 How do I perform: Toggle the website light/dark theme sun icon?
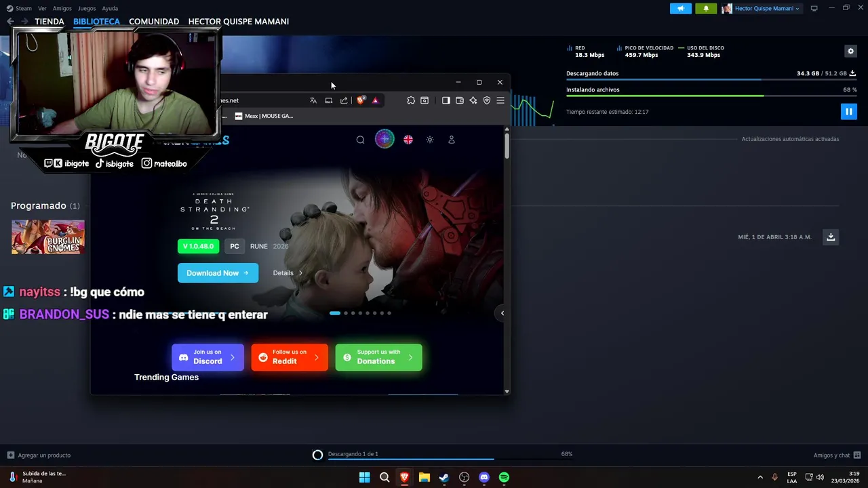[x=430, y=140]
